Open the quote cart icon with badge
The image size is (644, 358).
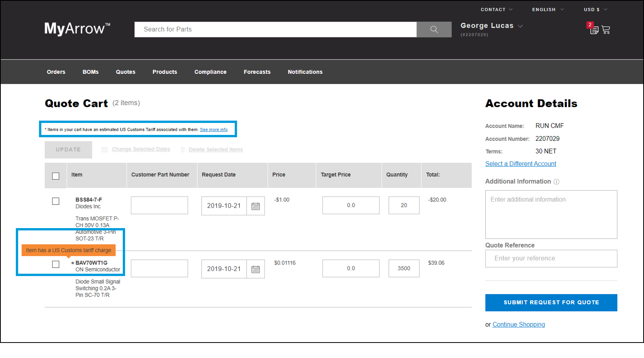pos(593,29)
